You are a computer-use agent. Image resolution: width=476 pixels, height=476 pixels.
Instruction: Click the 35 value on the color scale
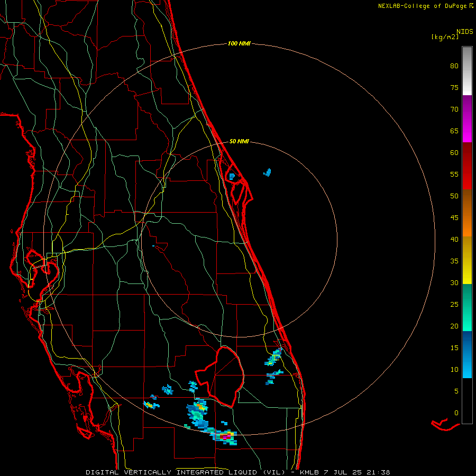click(x=454, y=261)
